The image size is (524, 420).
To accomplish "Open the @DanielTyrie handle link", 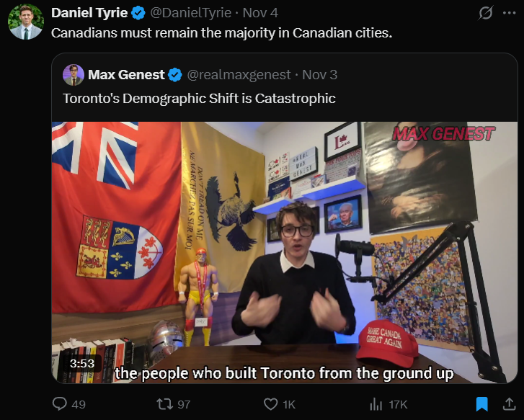I will pyautogui.click(x=191, y=13).
